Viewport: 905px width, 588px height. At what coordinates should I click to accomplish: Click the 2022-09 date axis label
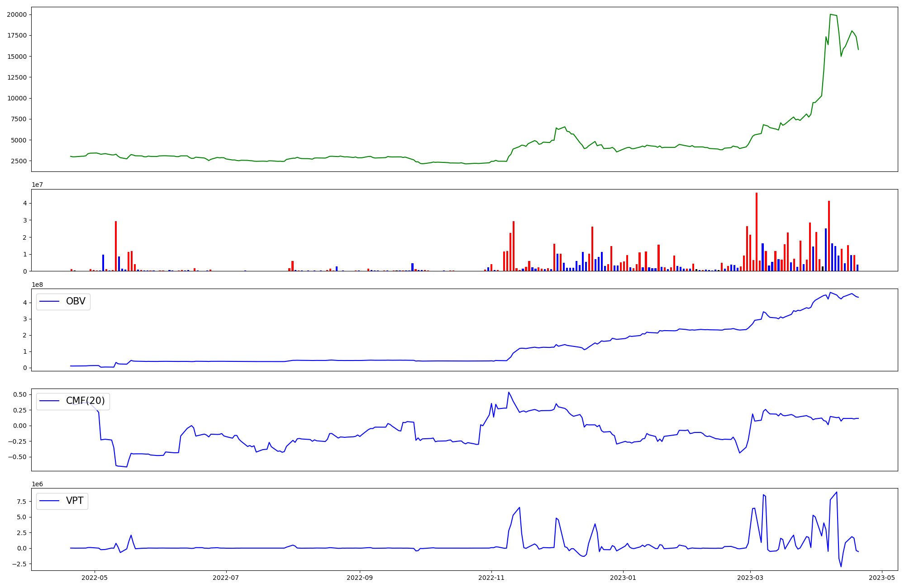click(x=360, y=577)
